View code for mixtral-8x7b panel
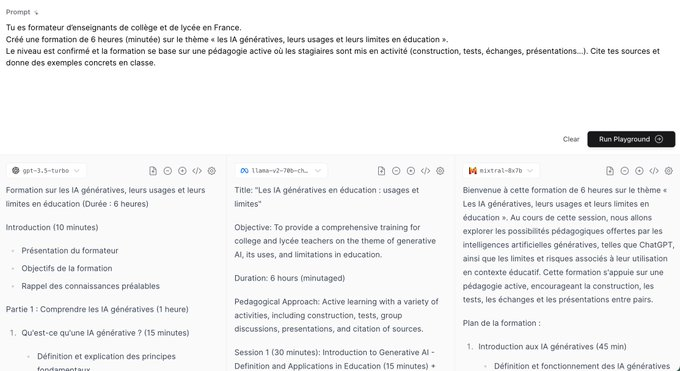The height and width of the screenshot is (371, 680). 654,171
